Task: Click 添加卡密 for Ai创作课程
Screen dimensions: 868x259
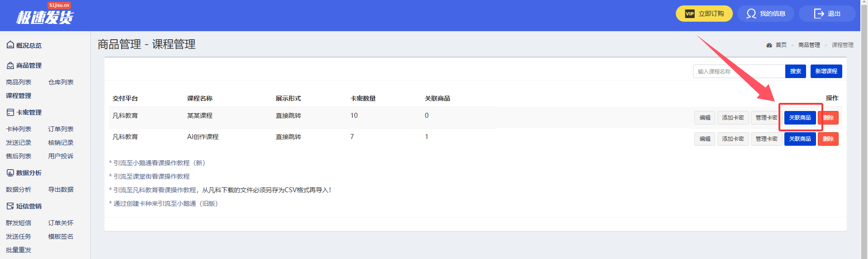Action: (733, 139)
